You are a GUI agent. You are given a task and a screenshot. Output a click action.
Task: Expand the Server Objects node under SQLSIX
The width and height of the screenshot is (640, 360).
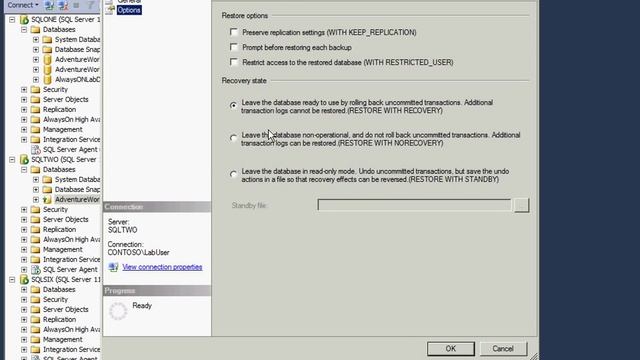[x=24, y=310]
